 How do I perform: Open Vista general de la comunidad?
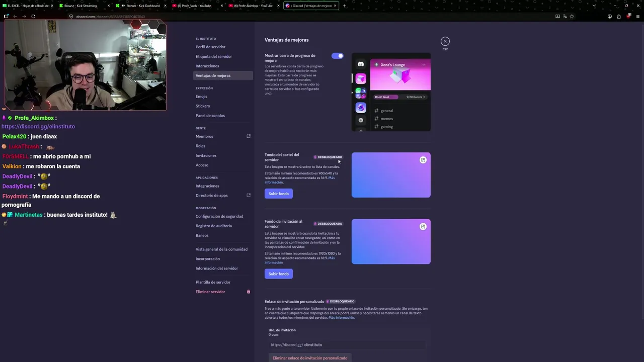tap(223, 249)
